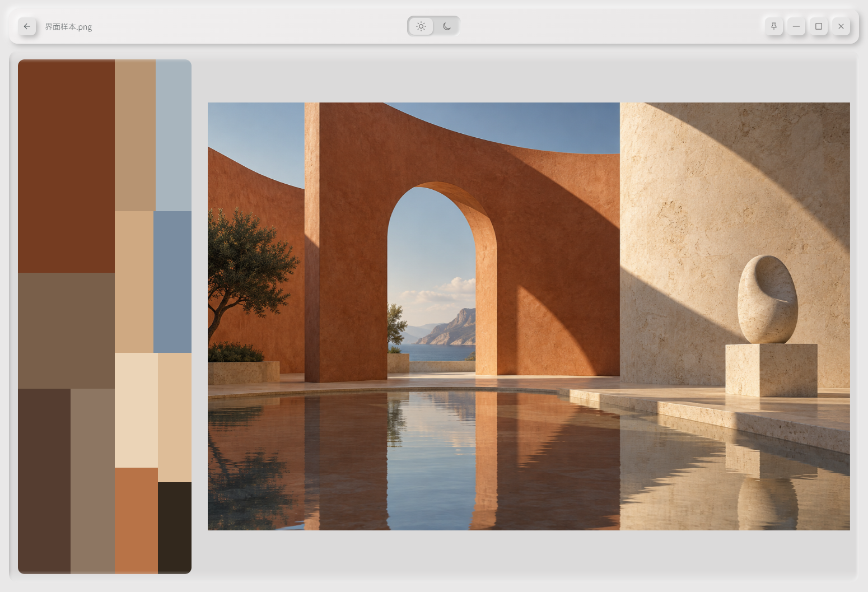Pick the light peach-beige swatch
The image size is (868, 592).
pyautogui.click(x=175, y=417)
